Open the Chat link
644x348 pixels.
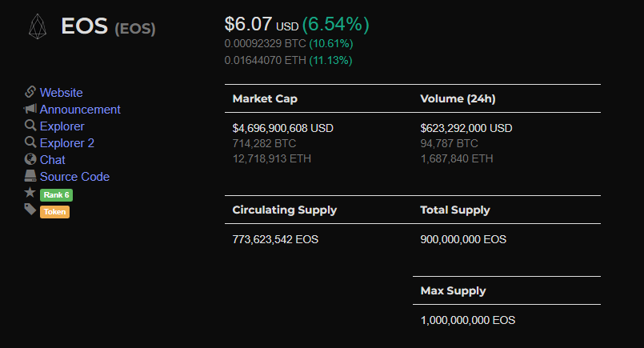pos(53,160)
